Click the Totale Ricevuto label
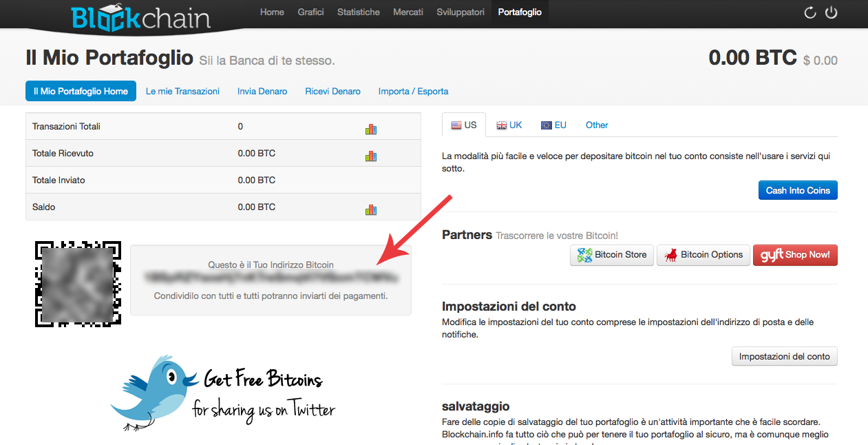868x445 pixels. pyautogui.click(x=63, y=153)
